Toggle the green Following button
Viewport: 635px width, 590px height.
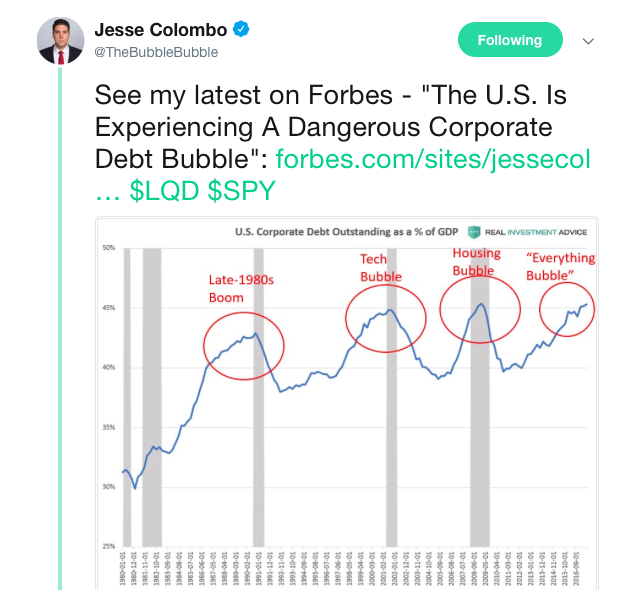point(509,41)
